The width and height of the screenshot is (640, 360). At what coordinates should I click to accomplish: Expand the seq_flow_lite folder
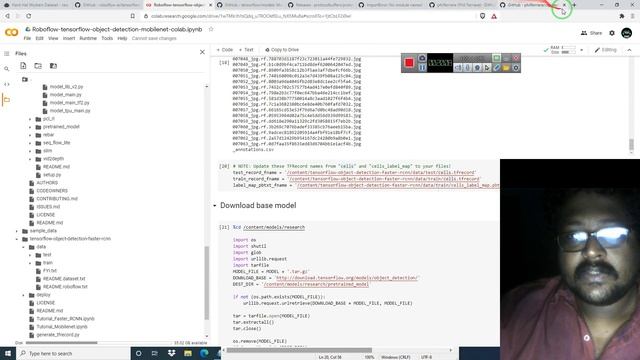click(30, 143)
